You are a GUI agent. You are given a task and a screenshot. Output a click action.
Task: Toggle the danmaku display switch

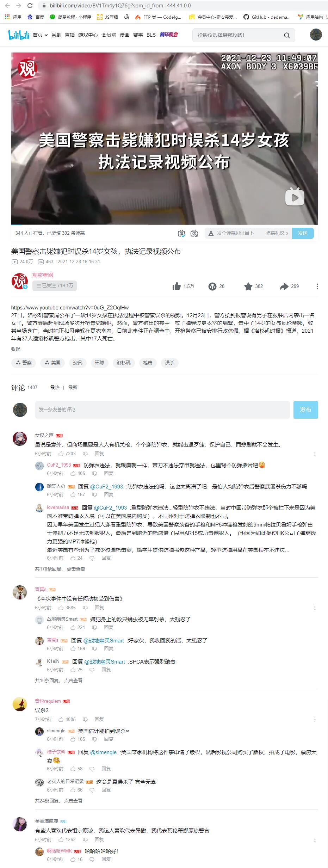[181, 233]
